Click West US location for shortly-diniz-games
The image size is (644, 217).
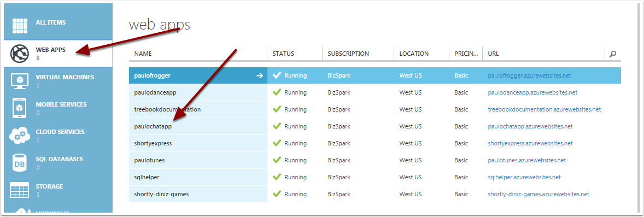coord(411,194)
